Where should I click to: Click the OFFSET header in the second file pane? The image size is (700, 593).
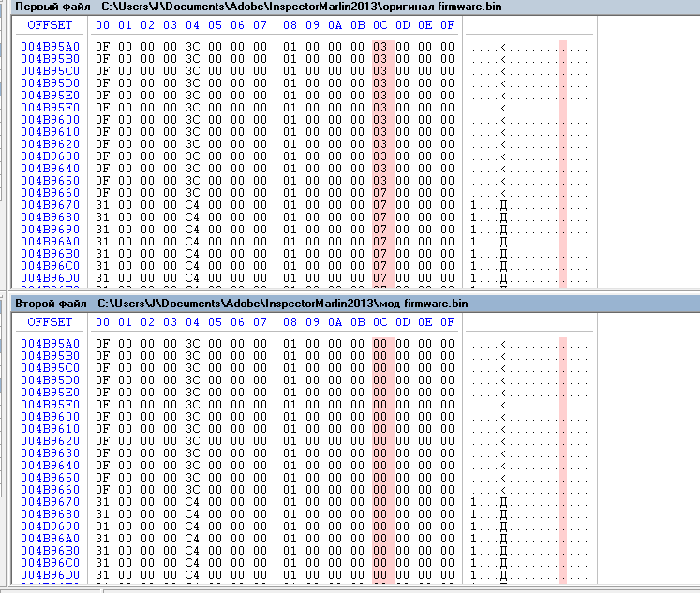coord(50,322)
